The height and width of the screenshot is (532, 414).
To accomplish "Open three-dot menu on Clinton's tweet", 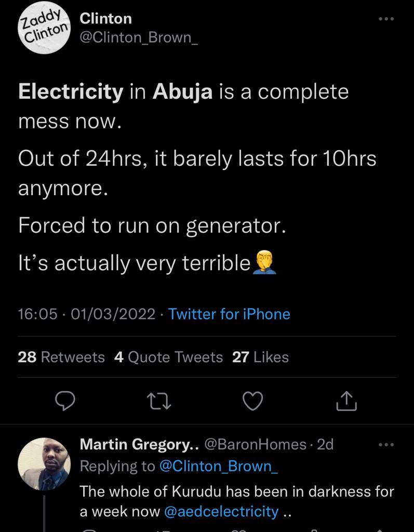I will coord(386,19).
